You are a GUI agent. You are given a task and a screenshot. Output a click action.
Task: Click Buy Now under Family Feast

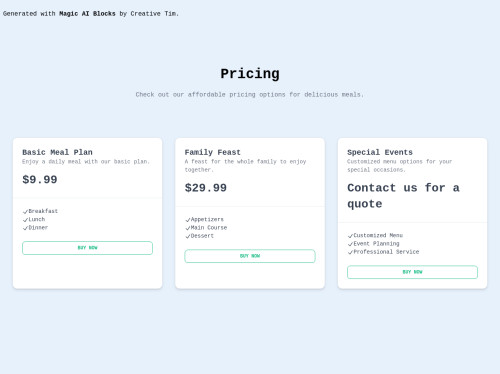point(250,256)
